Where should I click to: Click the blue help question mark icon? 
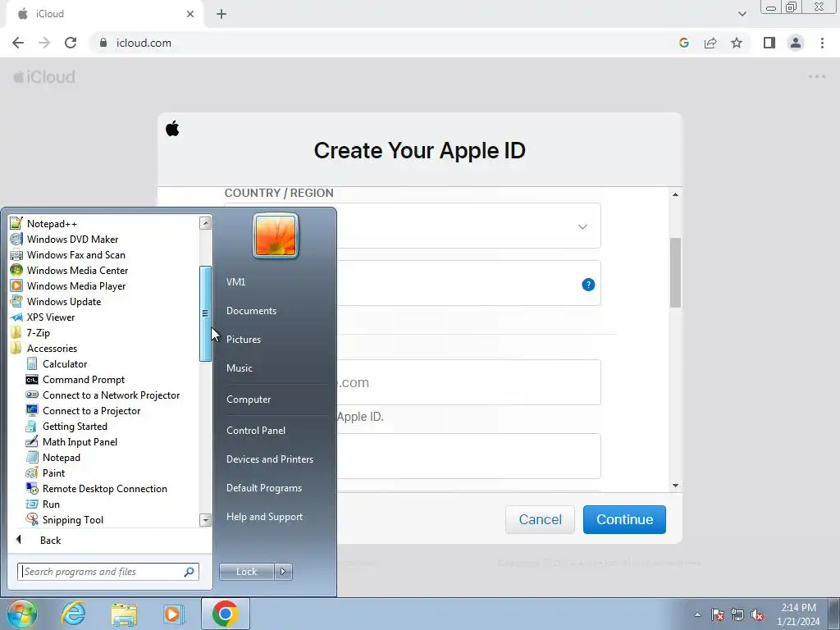[588, 285]
